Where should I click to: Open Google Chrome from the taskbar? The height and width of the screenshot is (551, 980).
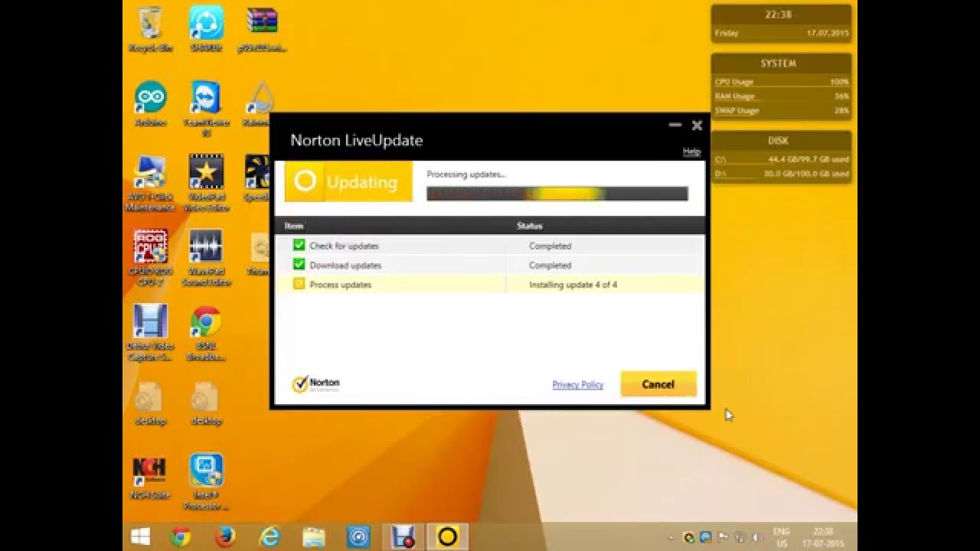[x=181, y=536]
